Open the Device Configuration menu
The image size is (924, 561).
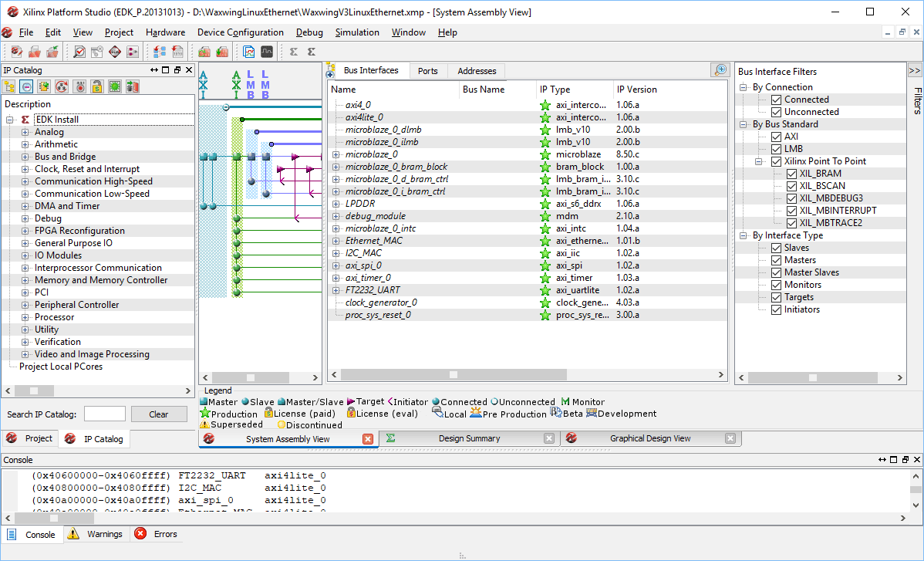pyautogui.click(x=240, y=32)
